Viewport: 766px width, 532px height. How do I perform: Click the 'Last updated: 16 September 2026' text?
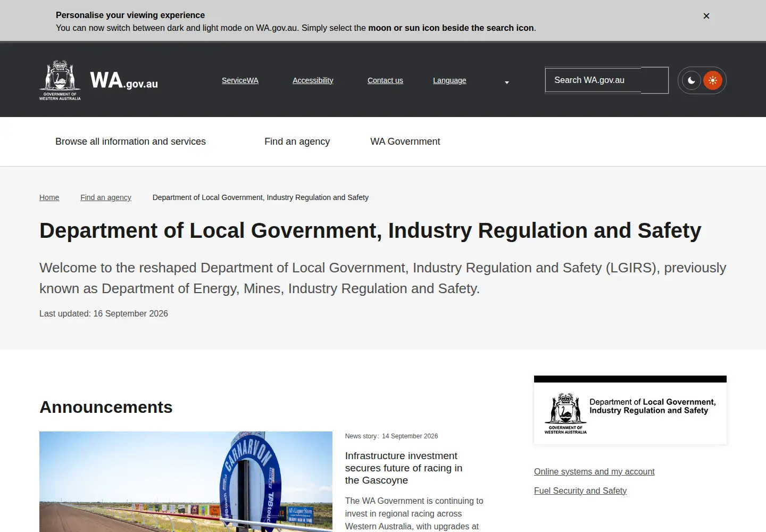click(x=104, y=314)
